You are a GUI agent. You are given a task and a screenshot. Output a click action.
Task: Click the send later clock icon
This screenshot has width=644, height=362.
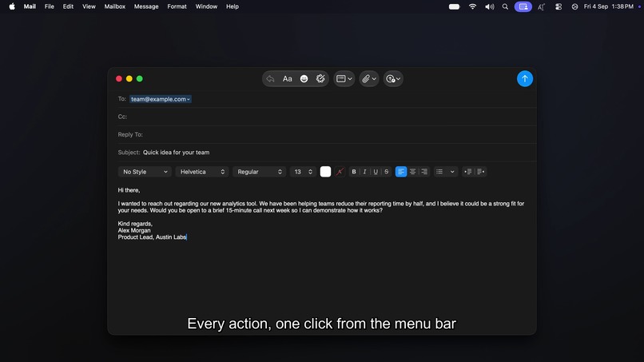391,79
